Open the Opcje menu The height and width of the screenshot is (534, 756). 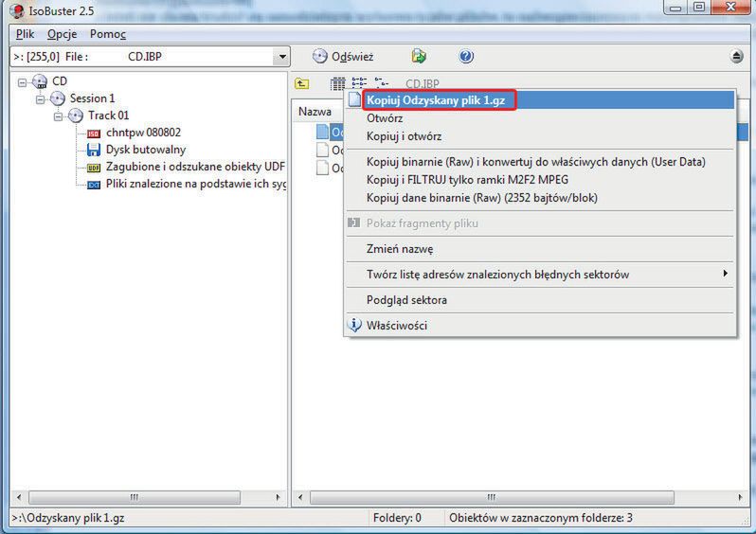click(x=63, y=34)
